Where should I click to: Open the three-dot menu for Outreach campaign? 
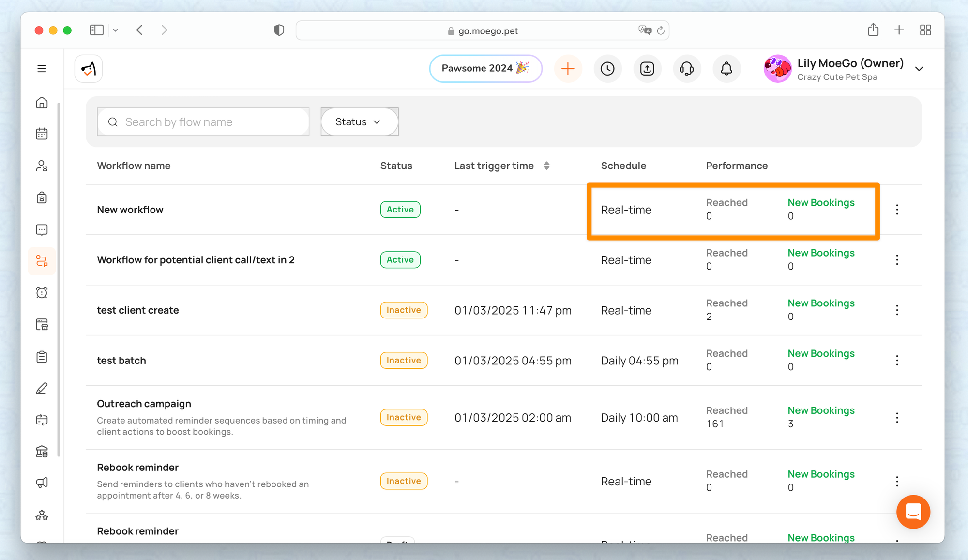[897, 418]
